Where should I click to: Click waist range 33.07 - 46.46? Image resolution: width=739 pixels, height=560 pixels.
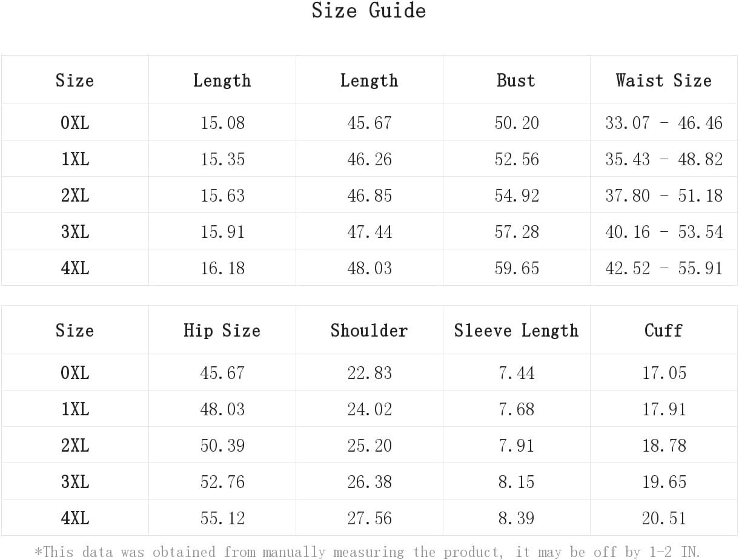[664, 123]
